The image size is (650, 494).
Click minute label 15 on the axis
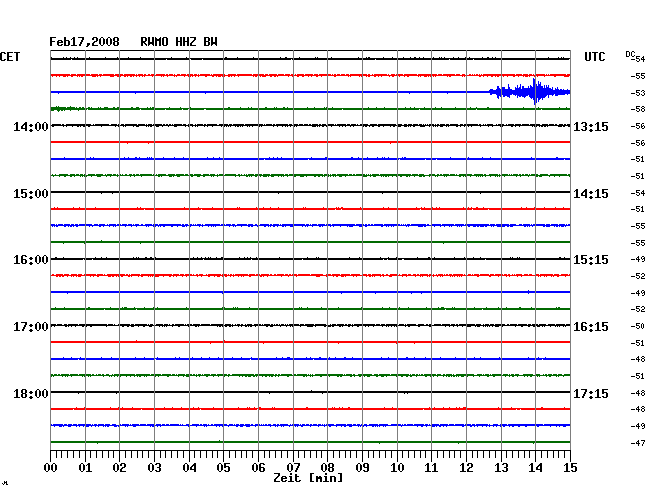click(570, 468)
